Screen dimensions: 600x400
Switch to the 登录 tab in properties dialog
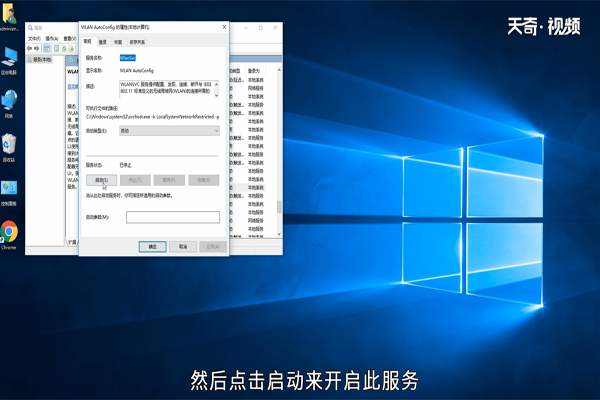click(x=103, y=42)
